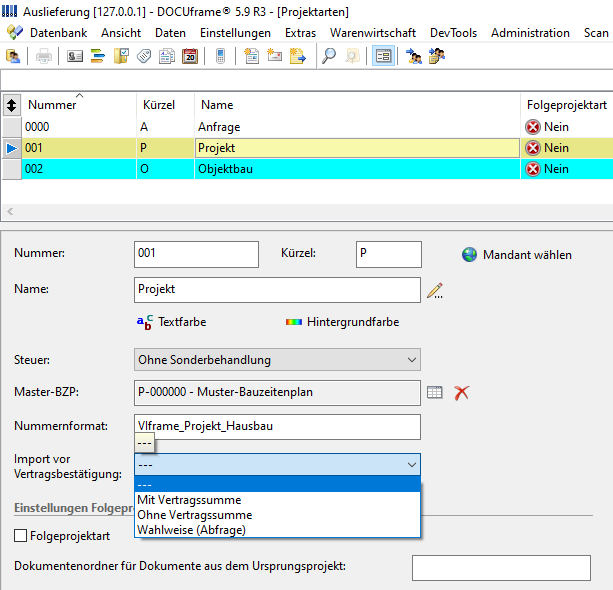Sort by the Folgeprojektart column header
Image resolution: width=613 pixels, height=590 pixels.
(x=567, y=105)
